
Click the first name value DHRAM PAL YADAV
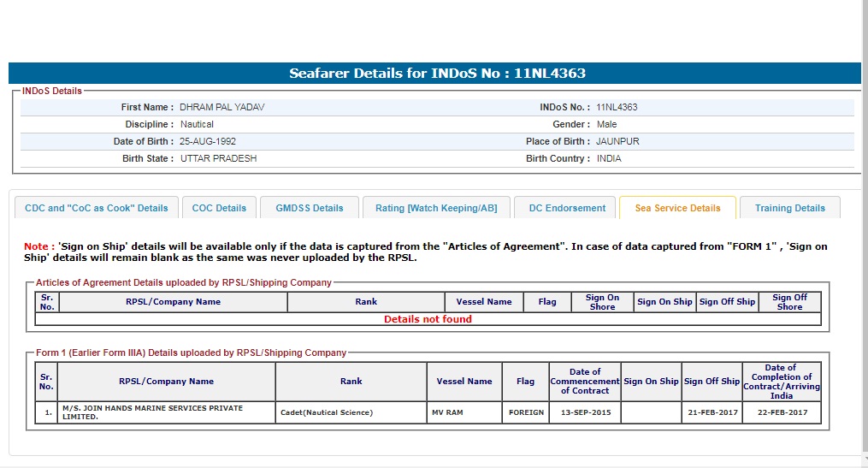pos(216,108)
